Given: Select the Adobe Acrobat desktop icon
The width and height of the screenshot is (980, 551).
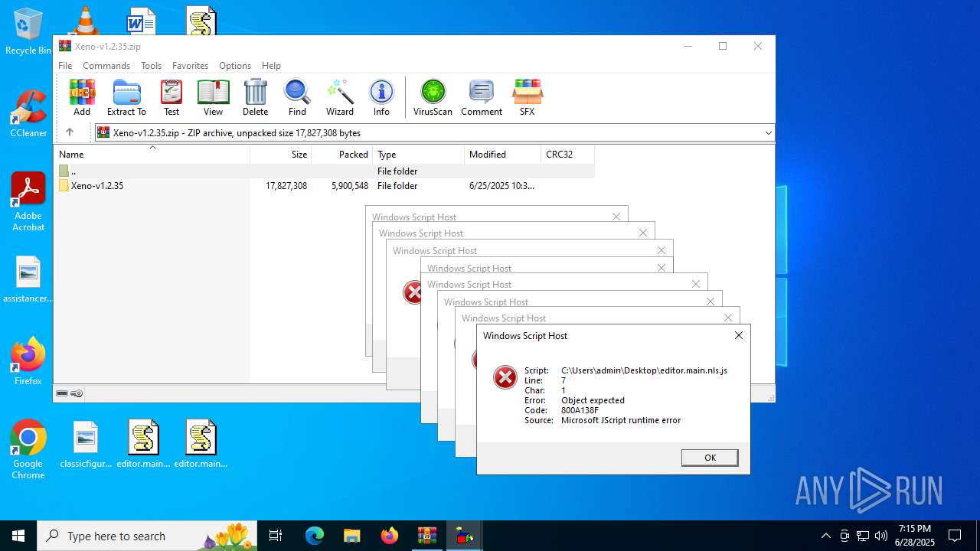Looking at the screenshot, I should click(28, 201).
